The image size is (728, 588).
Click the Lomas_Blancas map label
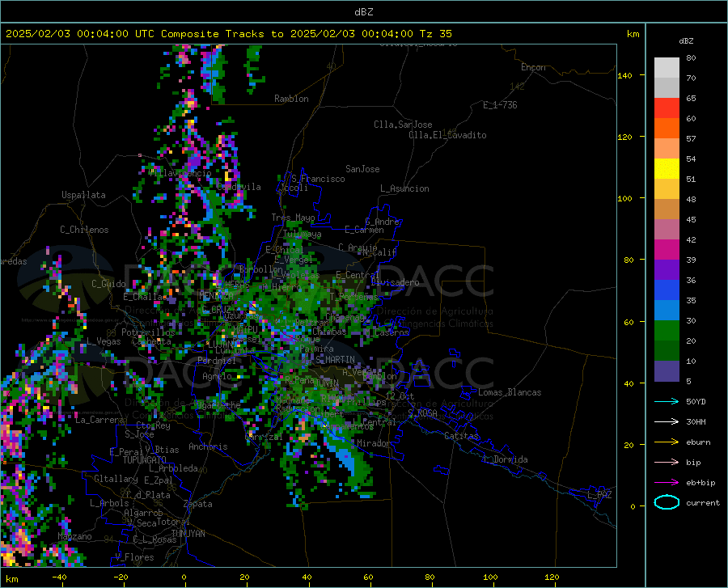click(510, 392)
